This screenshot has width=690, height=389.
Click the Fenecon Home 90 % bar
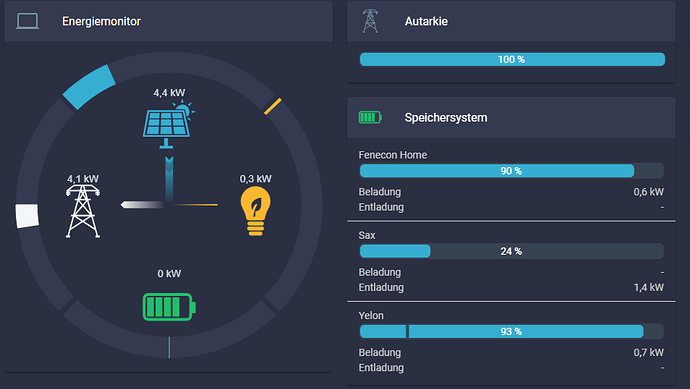point(511,171)
